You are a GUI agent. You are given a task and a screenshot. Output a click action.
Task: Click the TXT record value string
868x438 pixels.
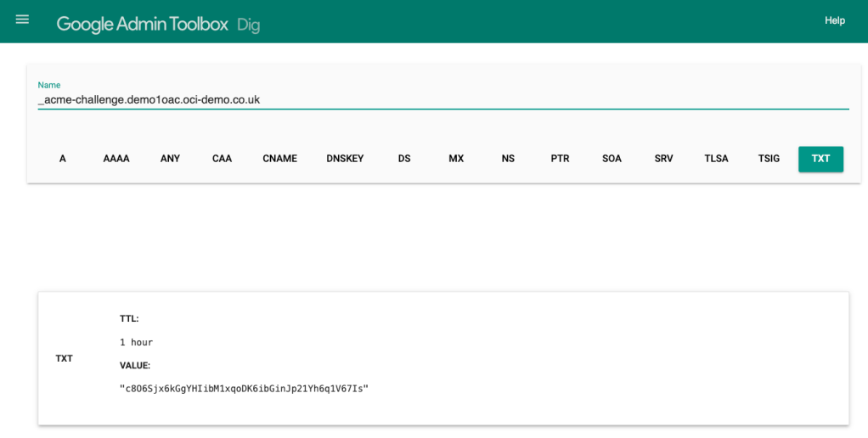click(x=244, y=389)
